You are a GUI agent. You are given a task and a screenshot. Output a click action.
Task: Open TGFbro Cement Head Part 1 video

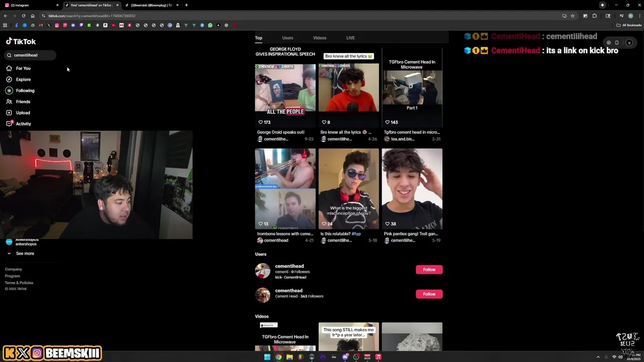tap(412, 87)
